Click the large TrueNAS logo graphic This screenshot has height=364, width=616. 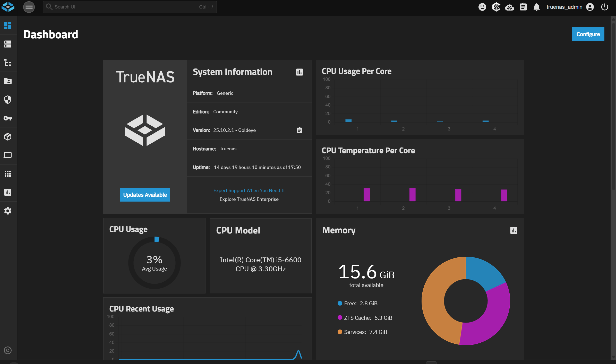145,130
